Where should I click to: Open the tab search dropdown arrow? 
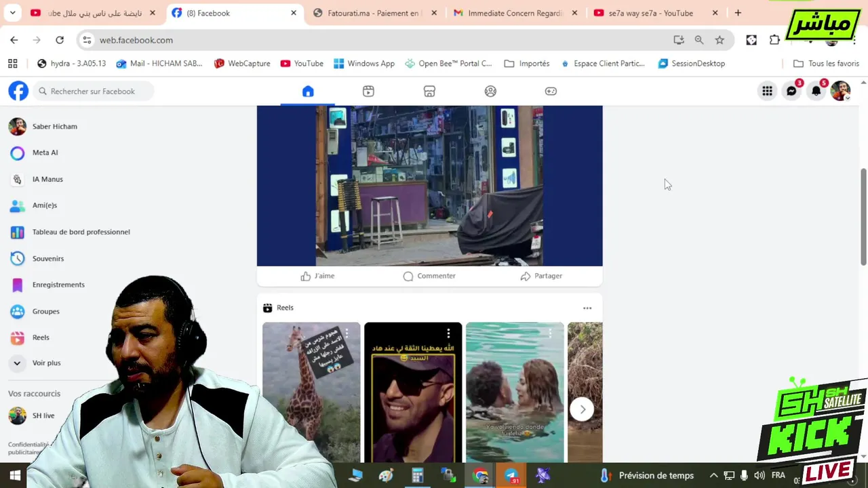13,13
